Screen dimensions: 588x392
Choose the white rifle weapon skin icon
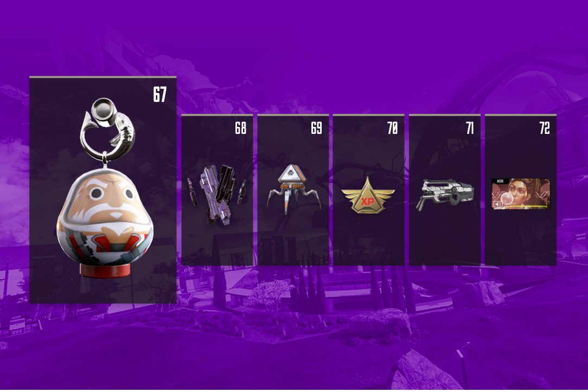pos(445,195)
